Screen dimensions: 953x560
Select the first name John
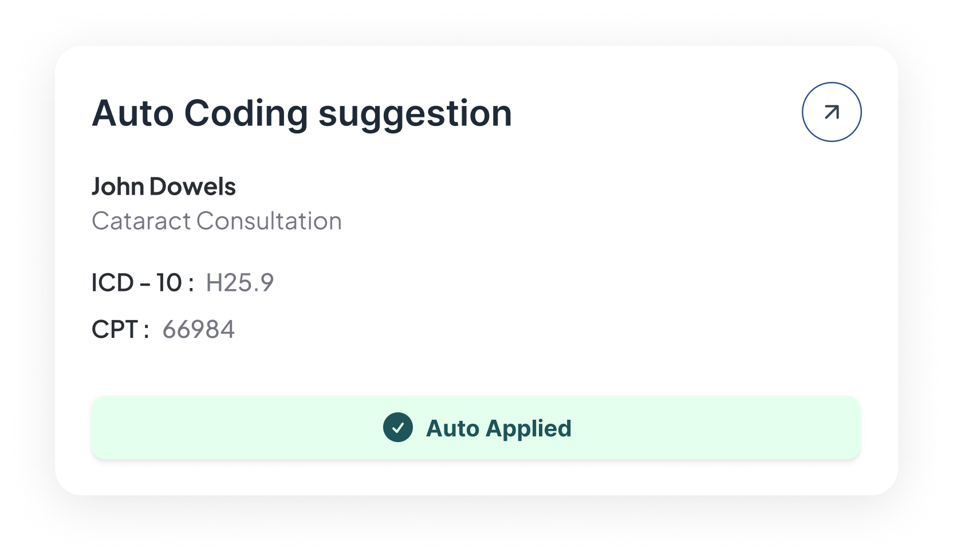pyautogui.click(x=117, y=187)
